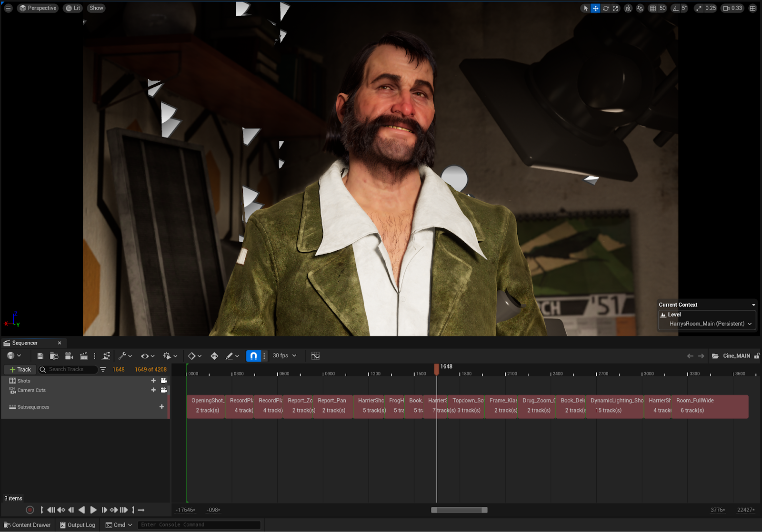Screen dimensions: 762x532
Task: Toggle the Sequencer snapping magnet
Action: [x=253, y=356]
